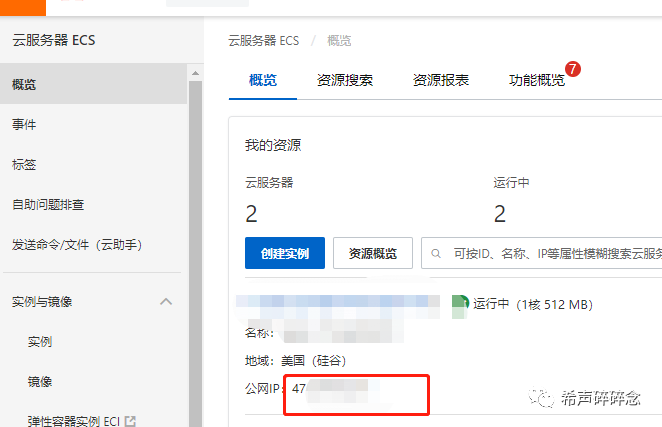Open 发送命令/文件（云助手）in the sidebar
662x427 pixels.
click(77, 245)
